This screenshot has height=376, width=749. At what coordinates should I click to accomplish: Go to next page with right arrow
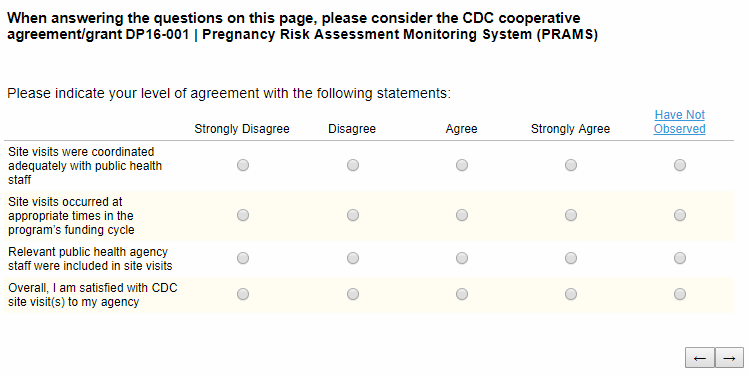tap(729, 358)
